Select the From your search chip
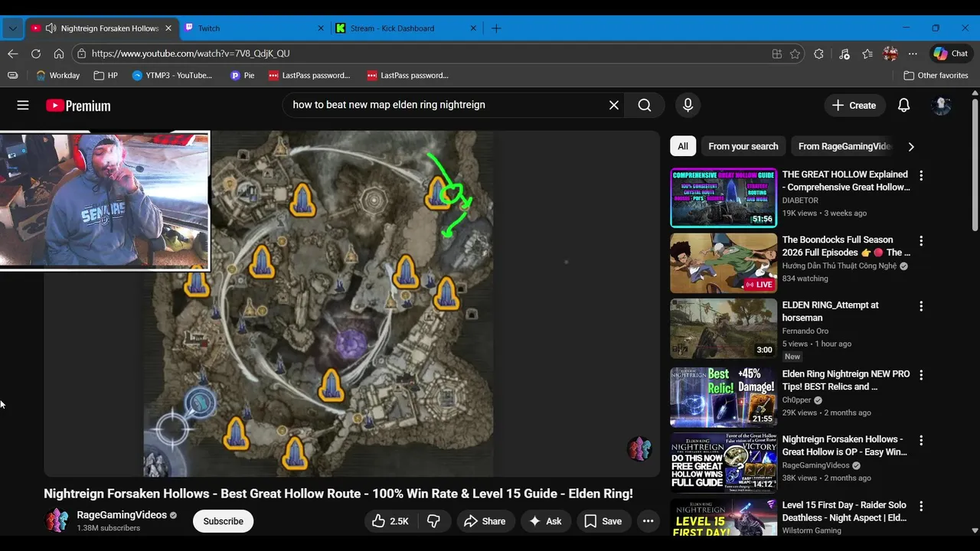The width and height of the screenshot is (980, 551). 743,146
